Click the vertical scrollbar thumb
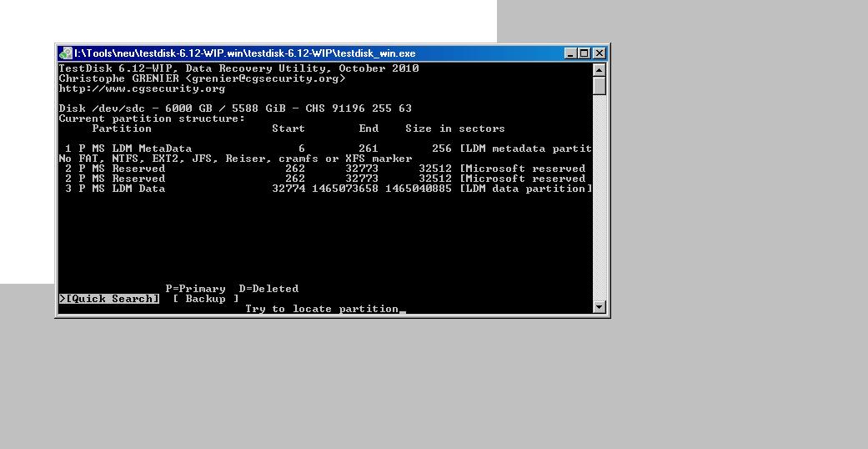 [600, 87]
